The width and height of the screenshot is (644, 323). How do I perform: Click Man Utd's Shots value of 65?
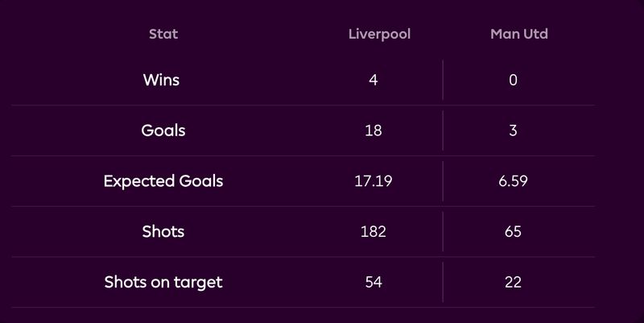(514, 232)
